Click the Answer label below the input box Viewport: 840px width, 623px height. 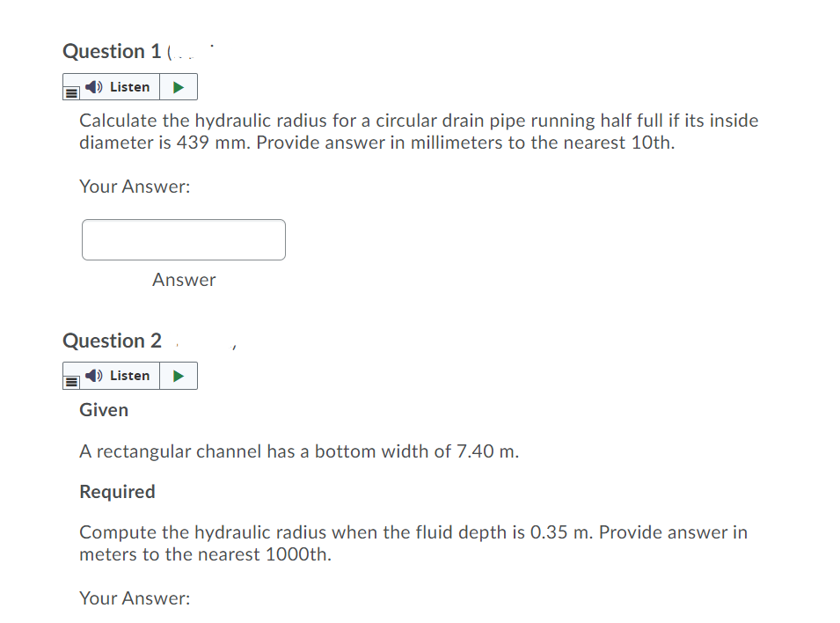tap(184, 280)
